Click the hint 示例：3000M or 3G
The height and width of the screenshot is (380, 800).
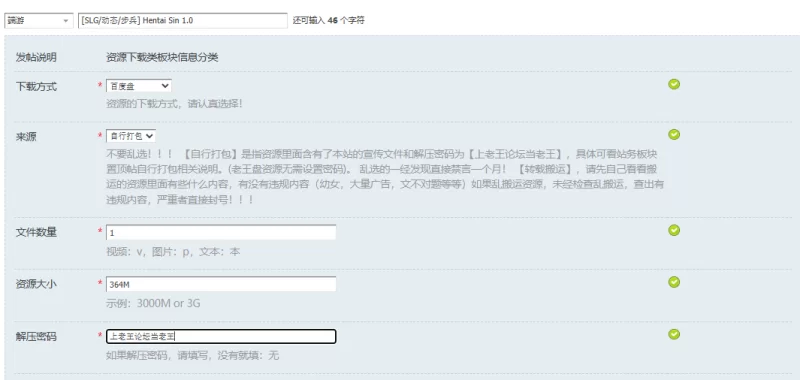(153, 303)
